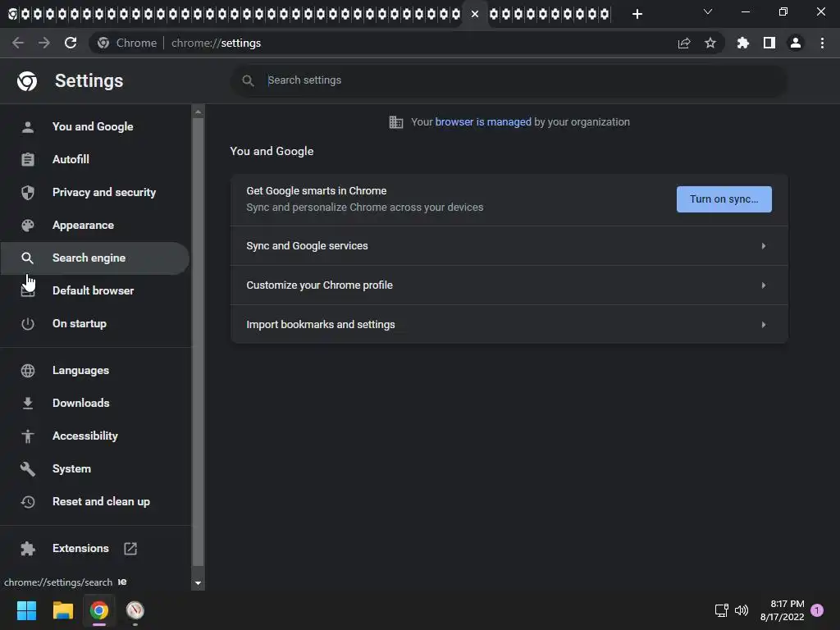Click the Privacy shield icon

28,192
